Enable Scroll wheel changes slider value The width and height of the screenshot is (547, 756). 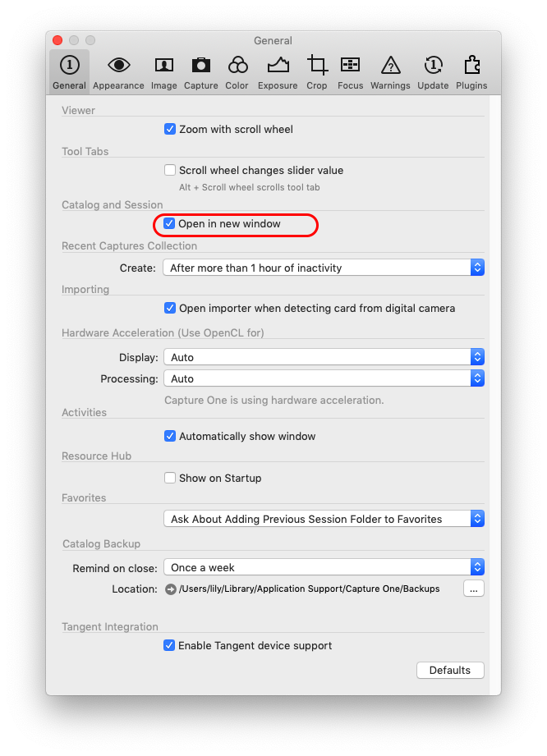point(170,170)
